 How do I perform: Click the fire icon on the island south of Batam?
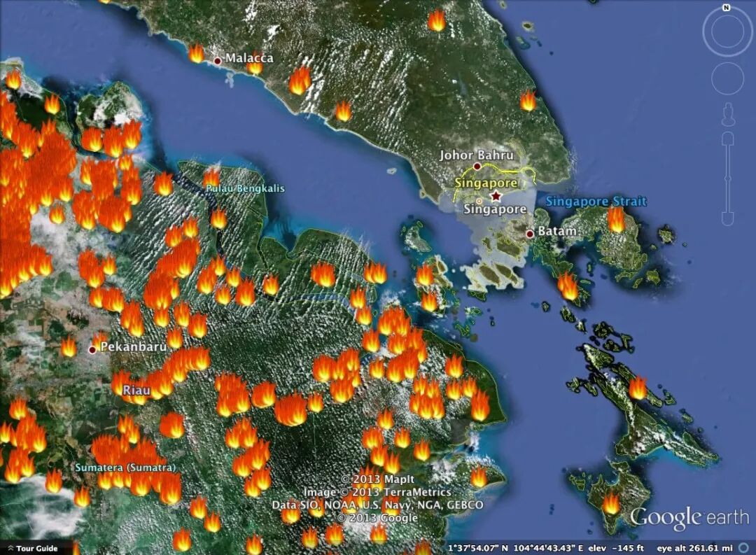tap(568, 286)
